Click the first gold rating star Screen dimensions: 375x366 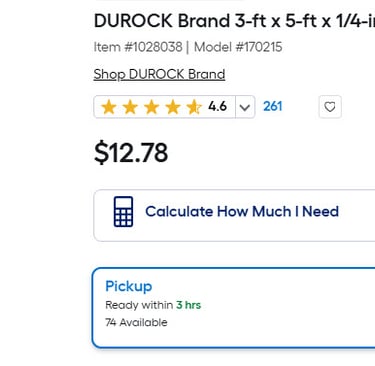(x=109, y=107)
